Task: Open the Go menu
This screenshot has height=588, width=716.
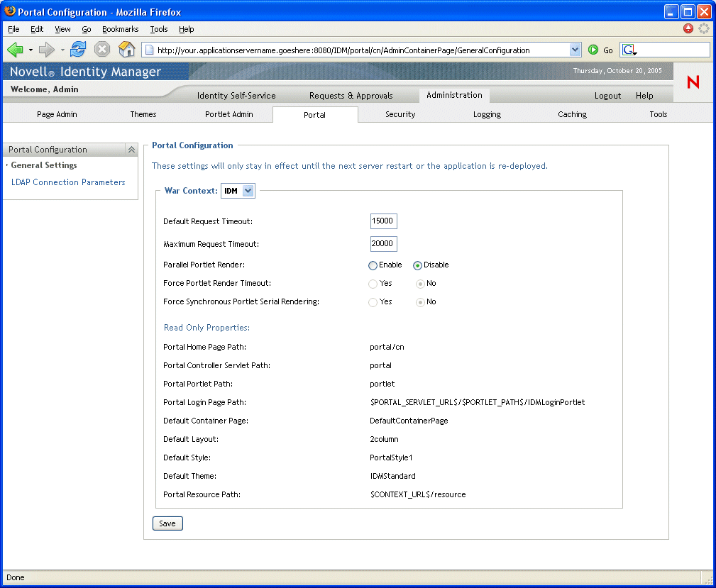Action: [x=87, y=29]
